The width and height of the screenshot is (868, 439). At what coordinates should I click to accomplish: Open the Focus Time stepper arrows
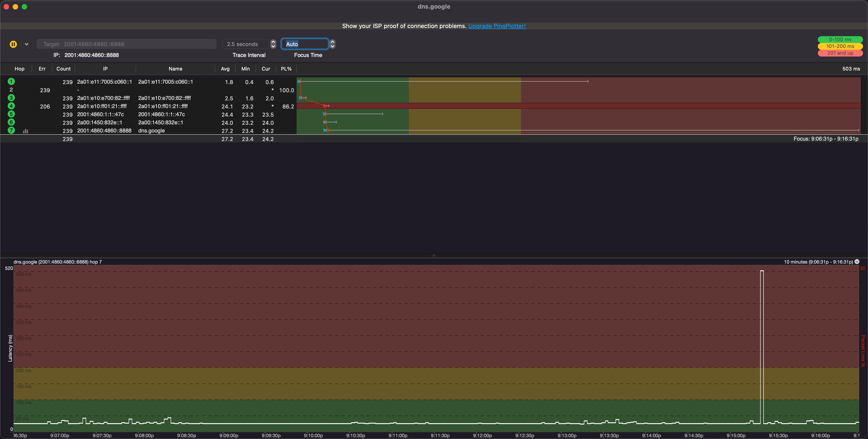(333, 44)
